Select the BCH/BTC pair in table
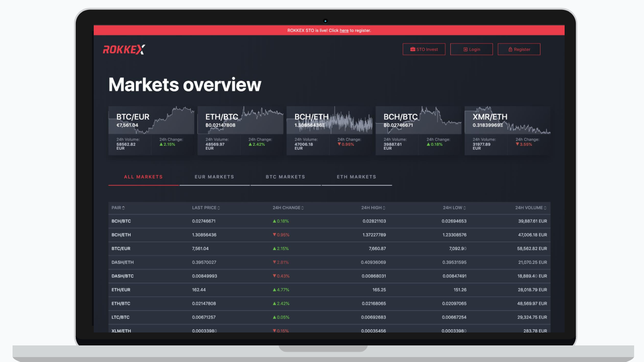The width and height of the screenshot is (644, 362). tap(121, 221)
